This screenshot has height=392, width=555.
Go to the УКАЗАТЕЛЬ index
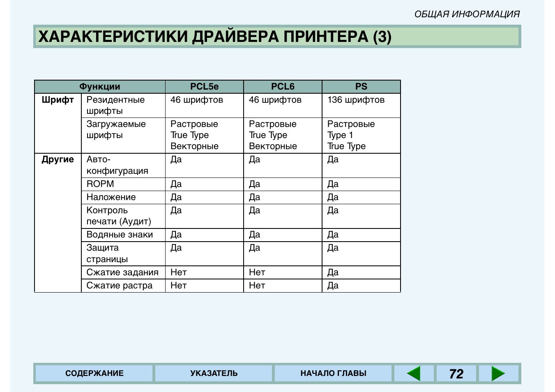click(x=214, y=374)
